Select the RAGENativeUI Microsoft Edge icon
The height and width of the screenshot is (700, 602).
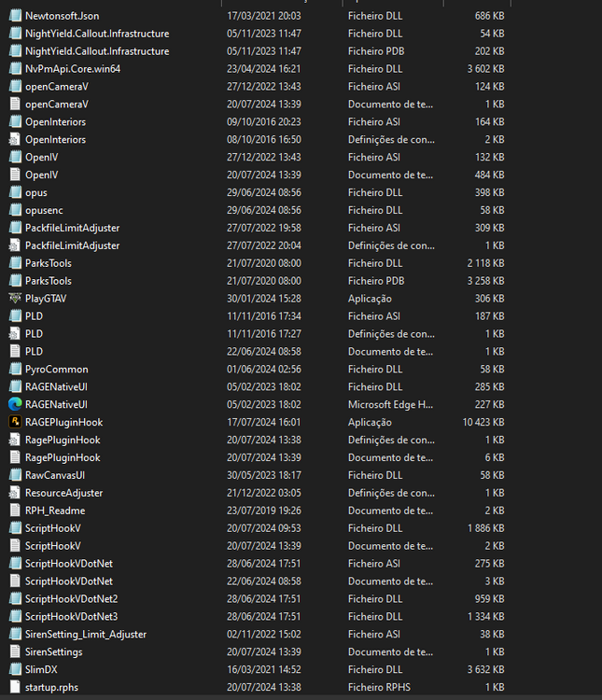pos(15,404)
